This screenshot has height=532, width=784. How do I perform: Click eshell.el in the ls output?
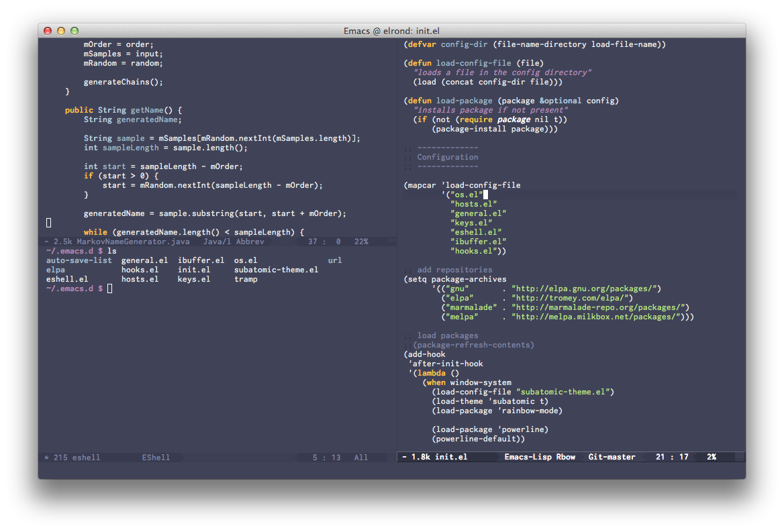pos(67,279)
